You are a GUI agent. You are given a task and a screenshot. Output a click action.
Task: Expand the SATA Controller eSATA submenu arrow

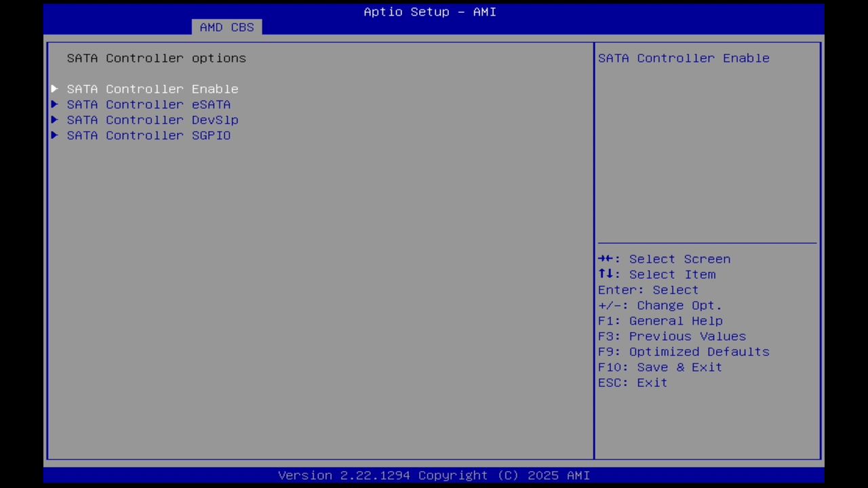54,104
